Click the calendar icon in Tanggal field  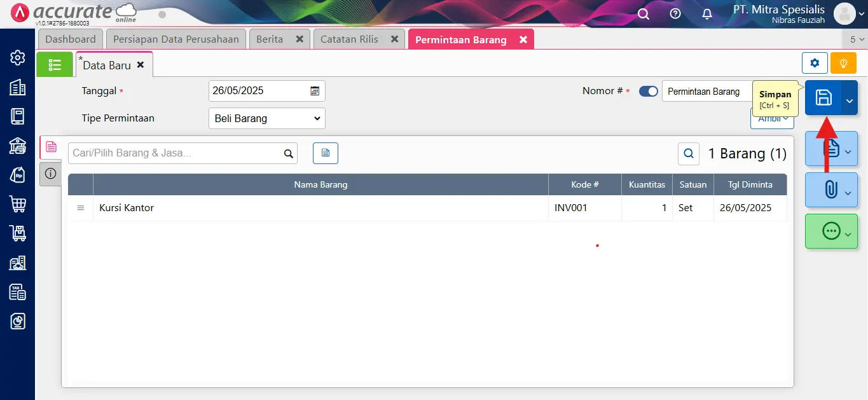[315, 91]
